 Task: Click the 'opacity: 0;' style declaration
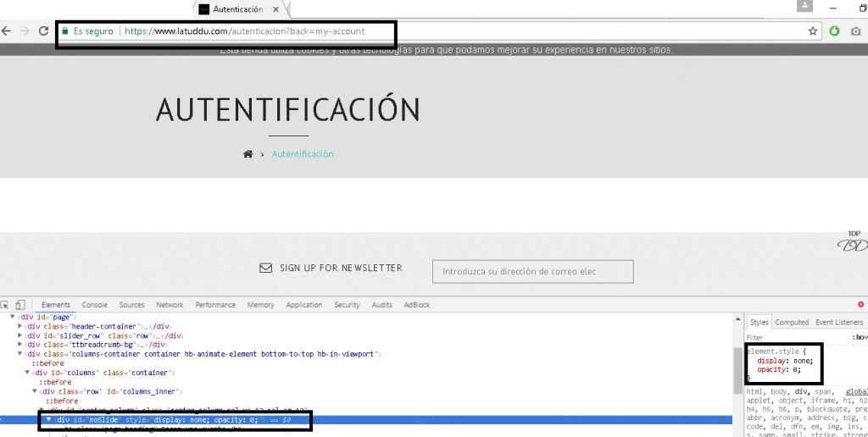pyautogui.click(x=779, y=369)
